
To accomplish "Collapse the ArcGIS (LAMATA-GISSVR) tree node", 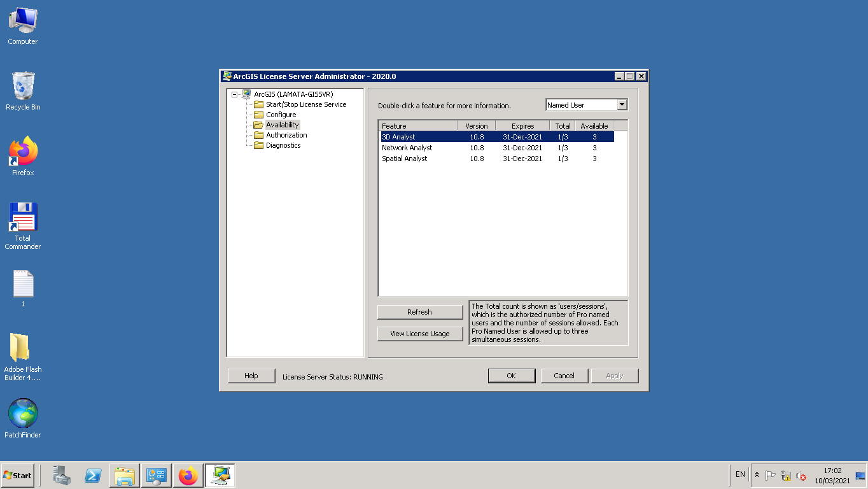I will point(234,94).
